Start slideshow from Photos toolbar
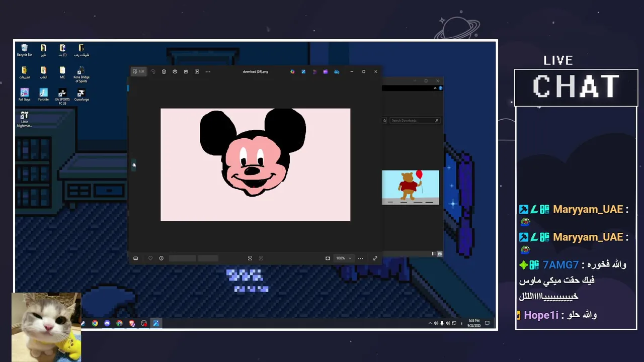 click(197, 71)
